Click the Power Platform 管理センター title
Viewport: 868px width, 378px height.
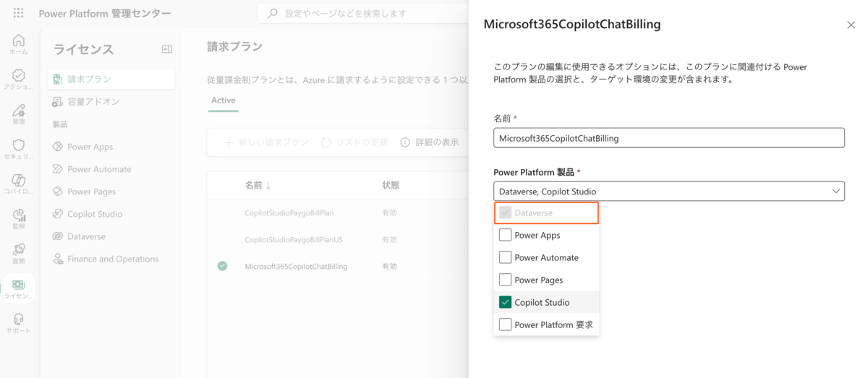(x=105, y=14)
